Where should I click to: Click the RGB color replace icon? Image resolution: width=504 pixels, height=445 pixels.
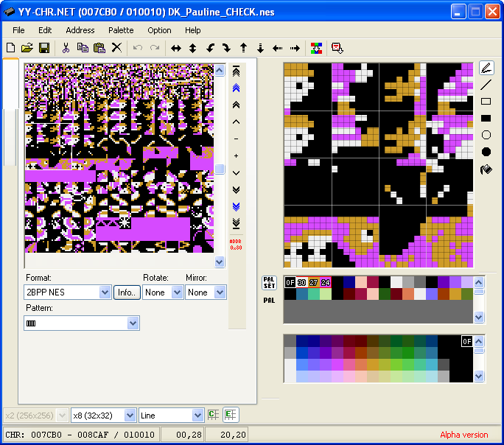coord(317,48)
